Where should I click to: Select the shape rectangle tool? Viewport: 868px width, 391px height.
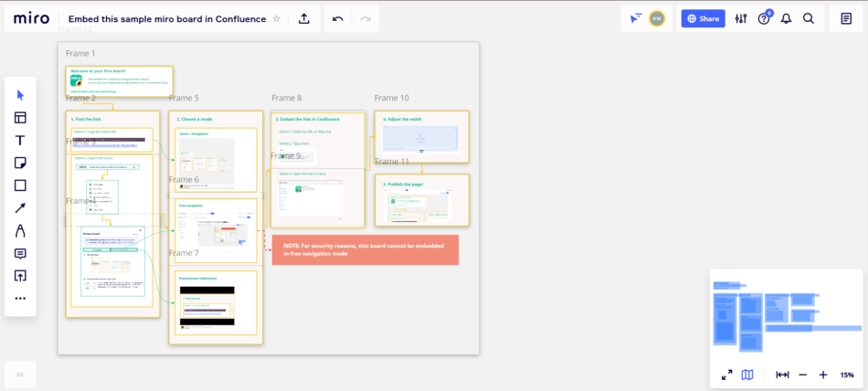20,185
